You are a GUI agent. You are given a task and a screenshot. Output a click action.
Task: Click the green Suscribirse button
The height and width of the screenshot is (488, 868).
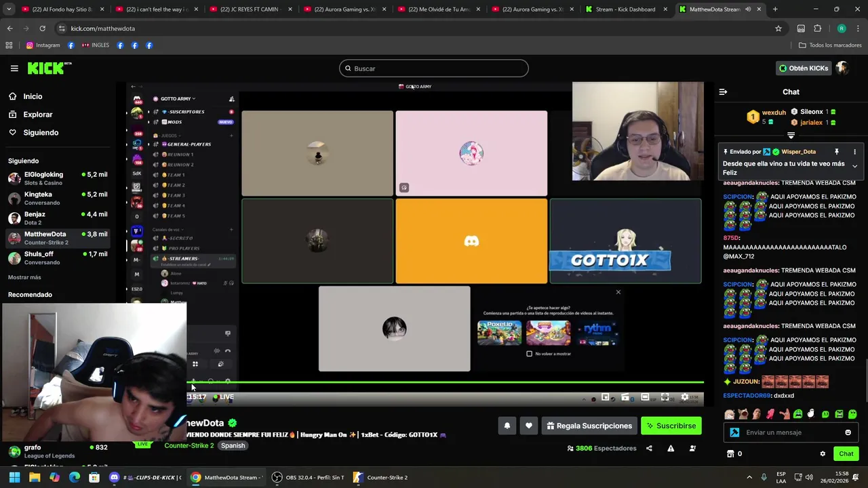pyautogui.click(x=671, y=426)
